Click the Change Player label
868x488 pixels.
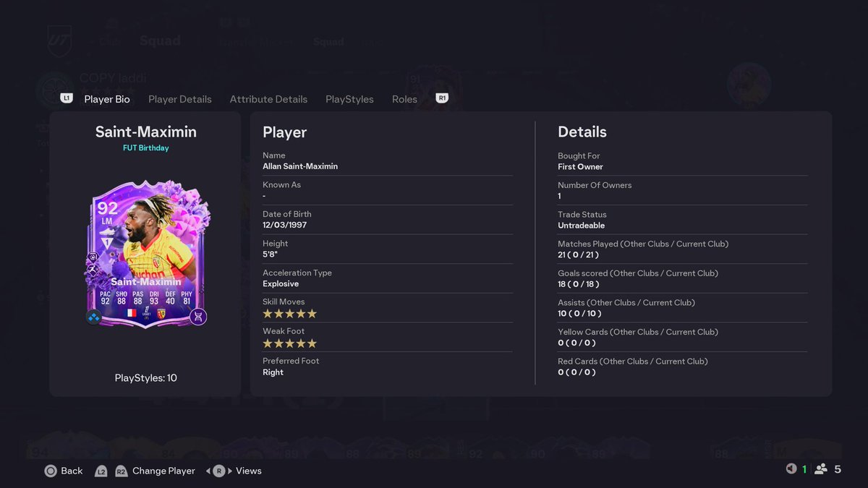click(163, 471)
